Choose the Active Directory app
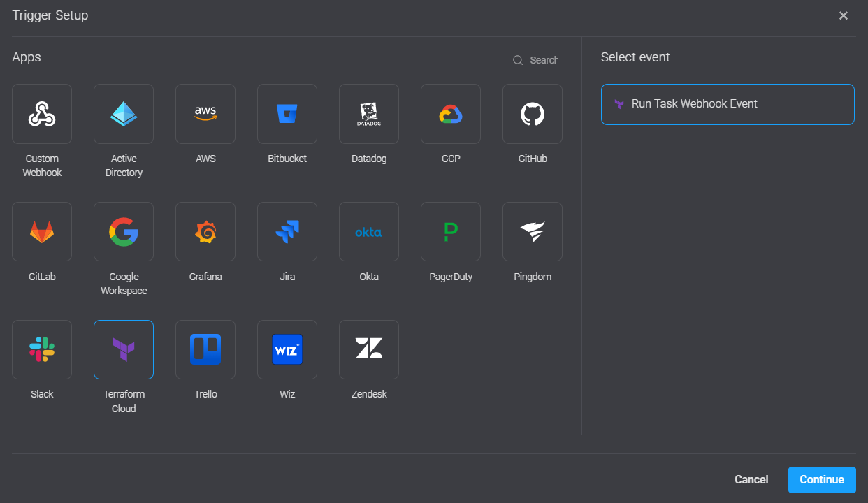 click(124, 114)
